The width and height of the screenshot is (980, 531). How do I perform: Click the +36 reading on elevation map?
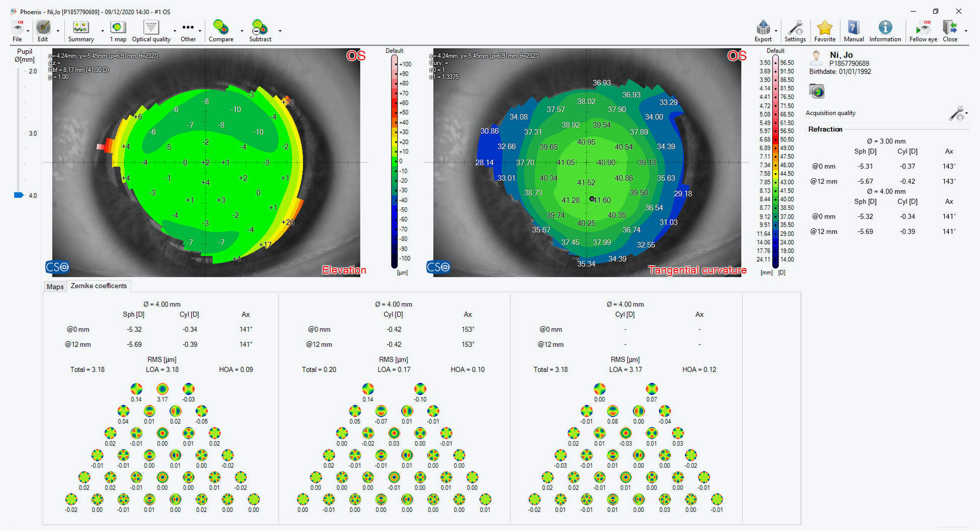click(x=288, y=102)
